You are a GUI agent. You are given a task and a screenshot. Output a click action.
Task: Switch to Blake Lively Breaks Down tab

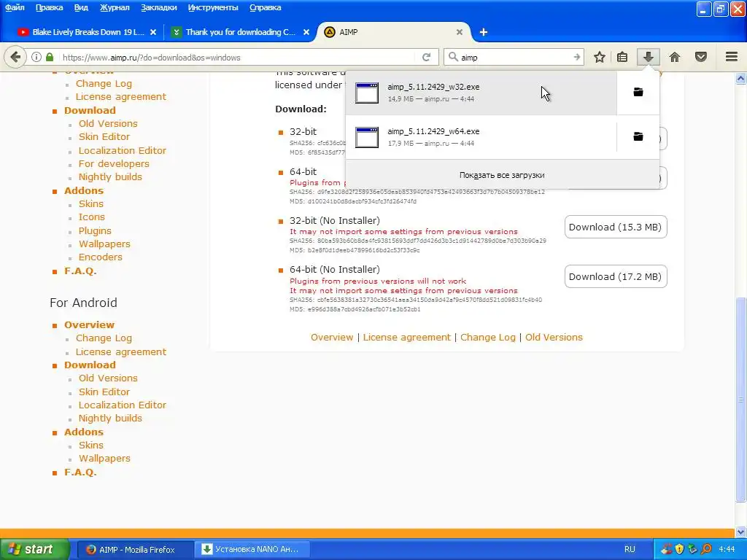tap(88, 32)
